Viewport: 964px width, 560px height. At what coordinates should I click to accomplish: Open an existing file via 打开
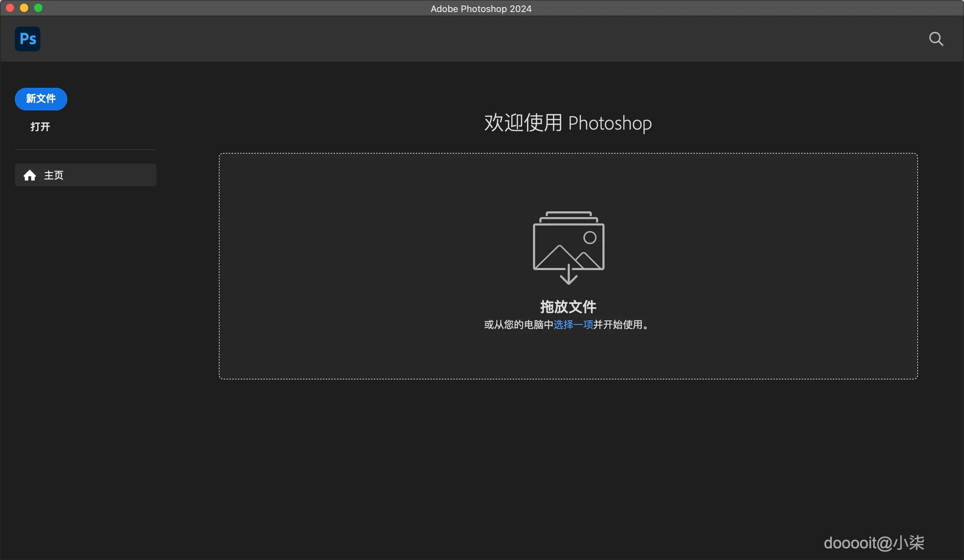(39, 126)
